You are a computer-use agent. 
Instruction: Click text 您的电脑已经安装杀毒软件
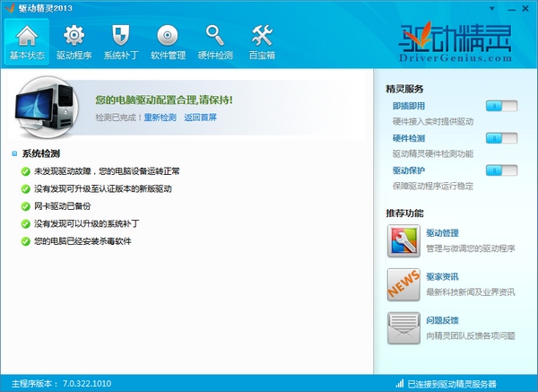[82, 241]
